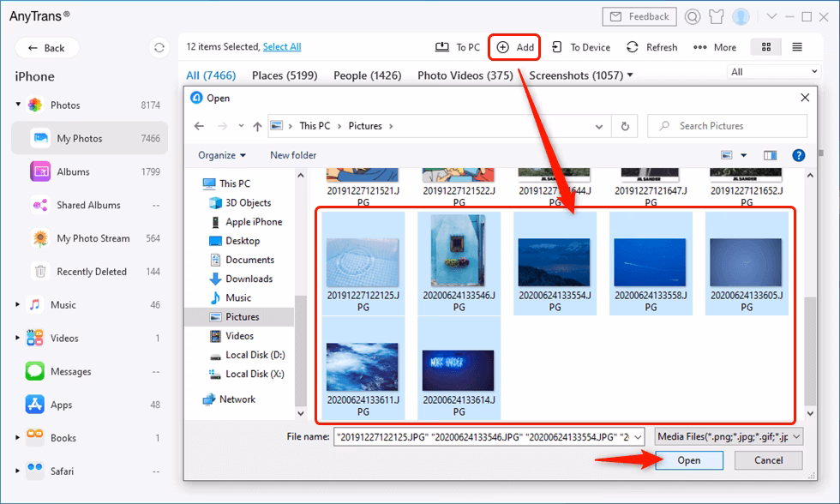
Task: Click the AnyTrans search icon in the title bar
Action: click(x=692, y=16)
